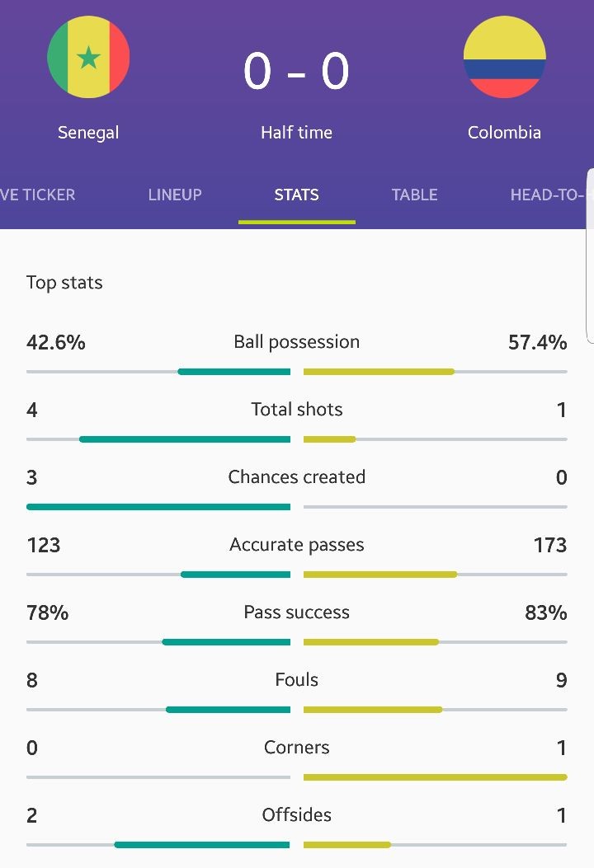594x868 pixels.
Task: Click the Ball possession progress bar
Action: click(296, 372)
